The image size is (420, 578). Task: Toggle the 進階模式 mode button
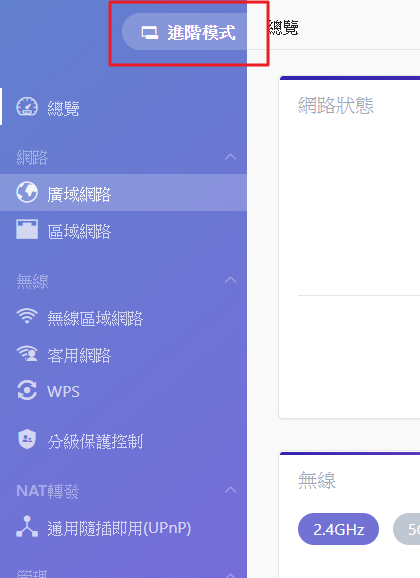[184, 32]
